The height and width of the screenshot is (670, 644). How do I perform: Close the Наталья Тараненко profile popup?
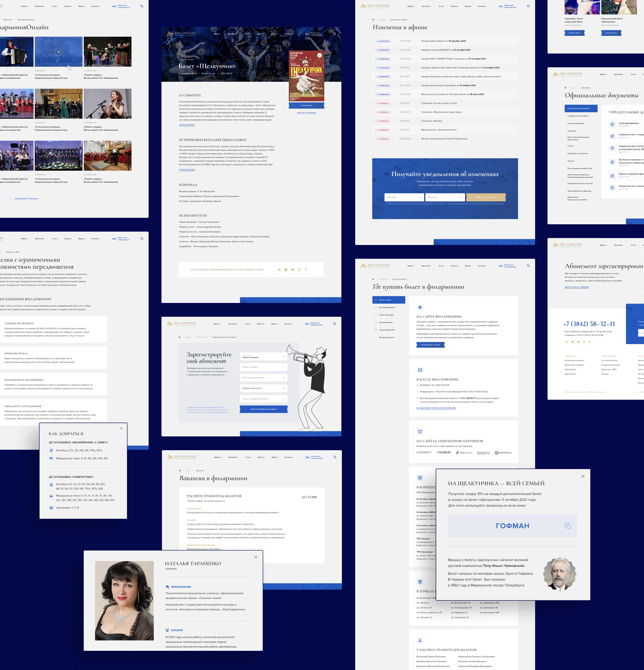coord(256,557)
